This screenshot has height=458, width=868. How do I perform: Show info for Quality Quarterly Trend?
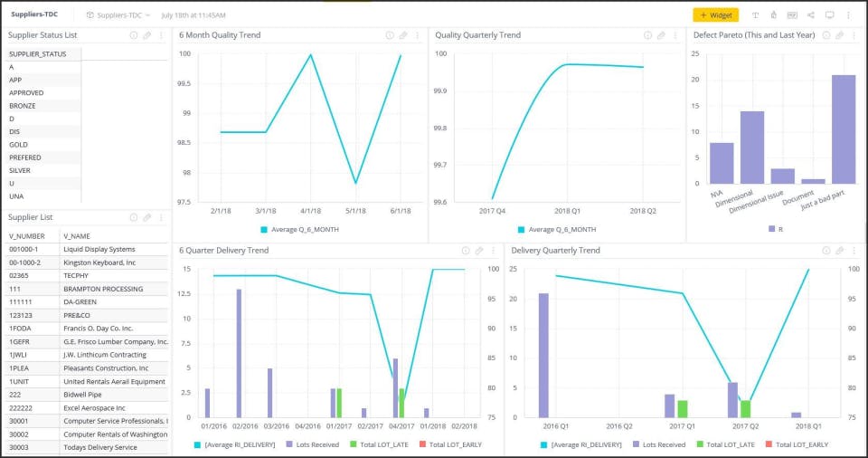tap(647, 35)
